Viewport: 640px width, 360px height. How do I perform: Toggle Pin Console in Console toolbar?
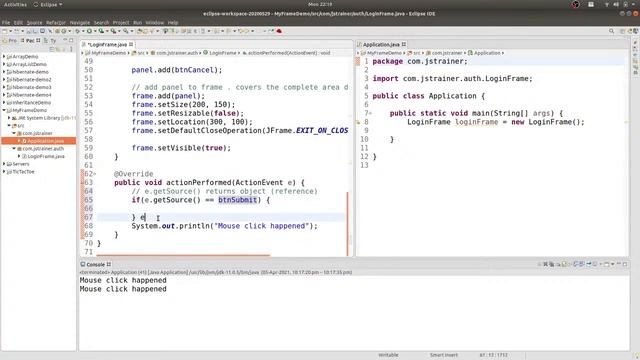coord(589,264)
